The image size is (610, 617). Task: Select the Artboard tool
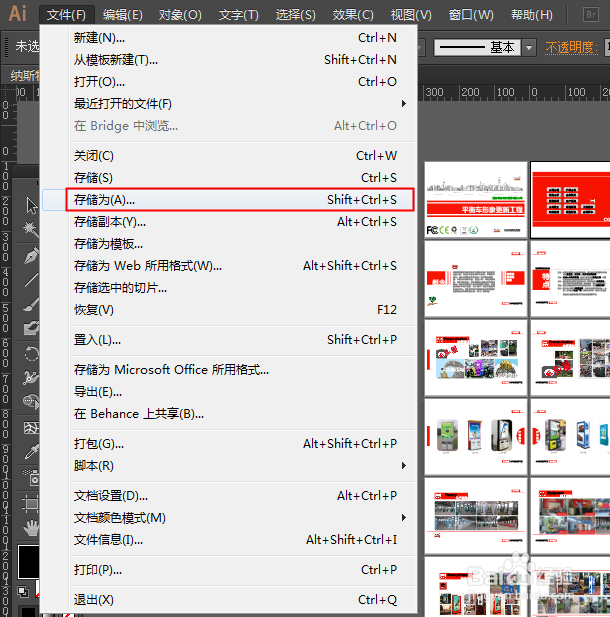[x=31, y=504]
